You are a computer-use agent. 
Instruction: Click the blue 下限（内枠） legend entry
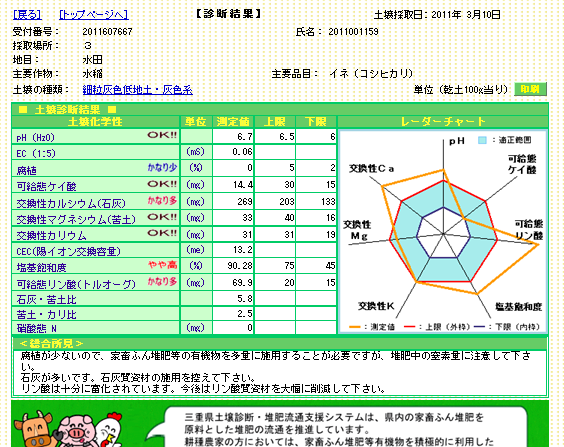(x=506, y=327)
